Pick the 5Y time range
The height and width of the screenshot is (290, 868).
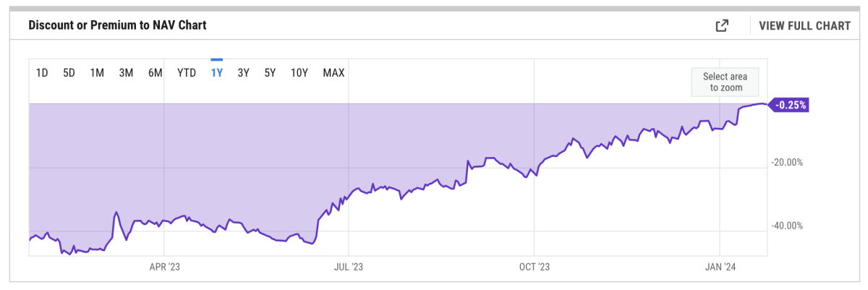[270, 72]
